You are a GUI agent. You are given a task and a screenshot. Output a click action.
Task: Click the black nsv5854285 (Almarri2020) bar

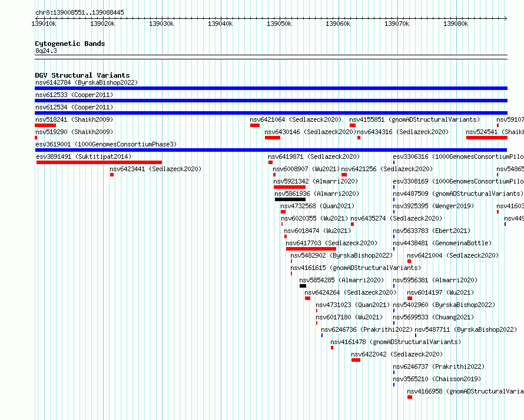pyautogui.click(x=303, y=286)
